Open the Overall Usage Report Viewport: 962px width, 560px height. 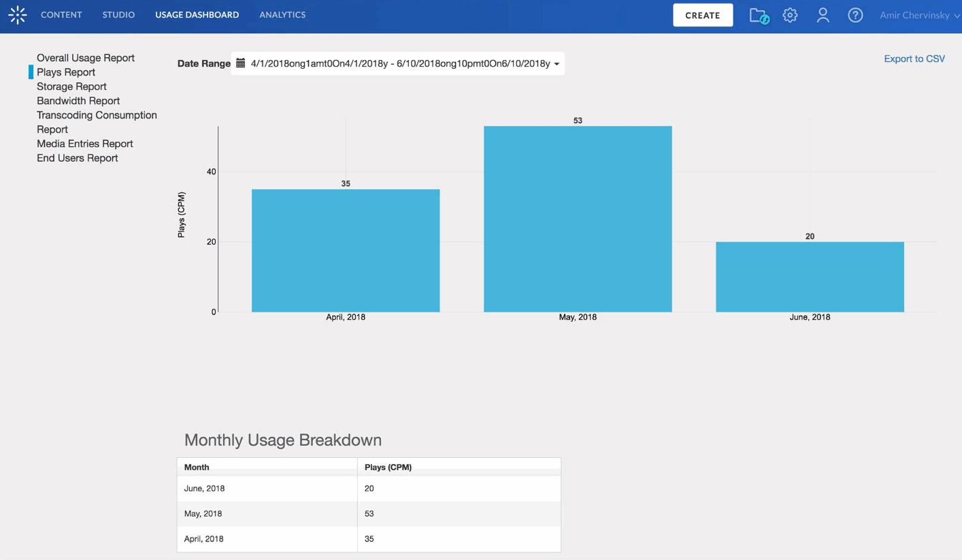(x=86, y=58)
